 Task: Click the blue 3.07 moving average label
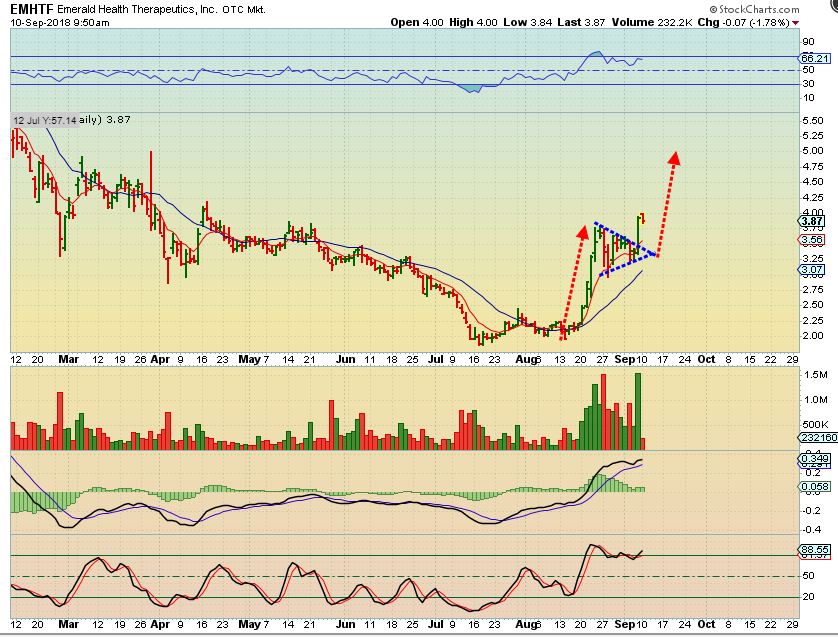tap(812, 270)
